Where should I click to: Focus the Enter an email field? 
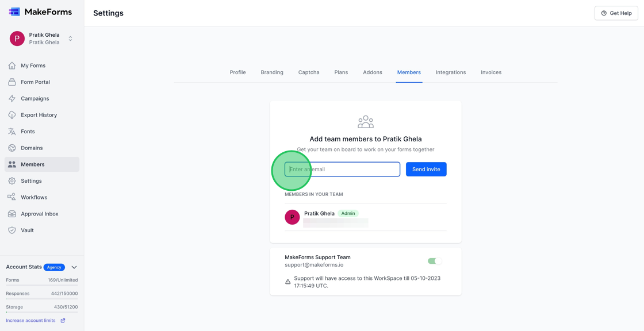coord(342,169)
